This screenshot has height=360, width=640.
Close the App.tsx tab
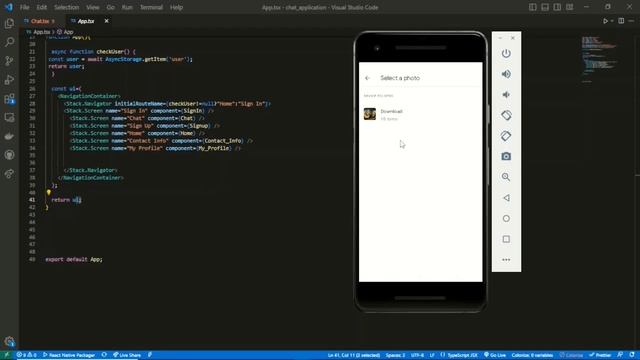point(107,21)
